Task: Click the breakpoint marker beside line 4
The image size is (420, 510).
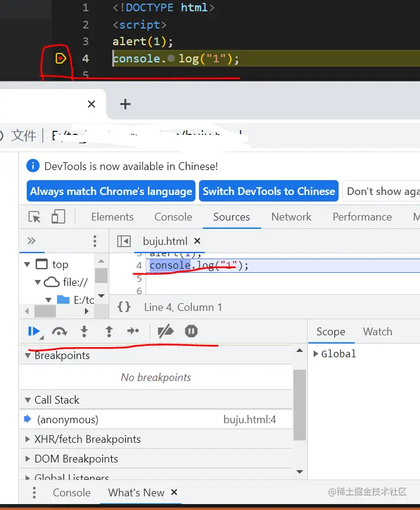Action: [x=61, y=58]
